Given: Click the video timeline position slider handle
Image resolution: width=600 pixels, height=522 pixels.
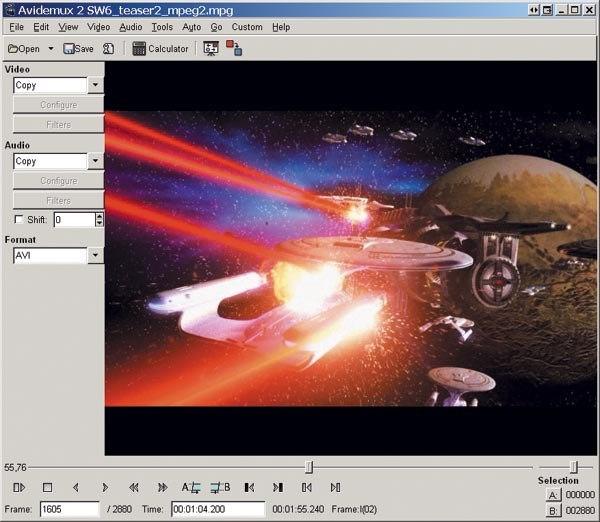Looking at the screenshot, I should [309, 467].
